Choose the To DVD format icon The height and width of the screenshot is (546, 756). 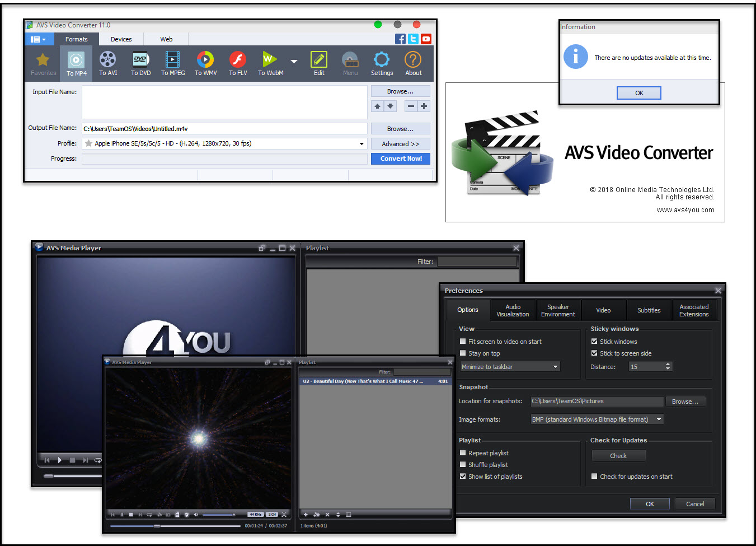tap(140, 64)
